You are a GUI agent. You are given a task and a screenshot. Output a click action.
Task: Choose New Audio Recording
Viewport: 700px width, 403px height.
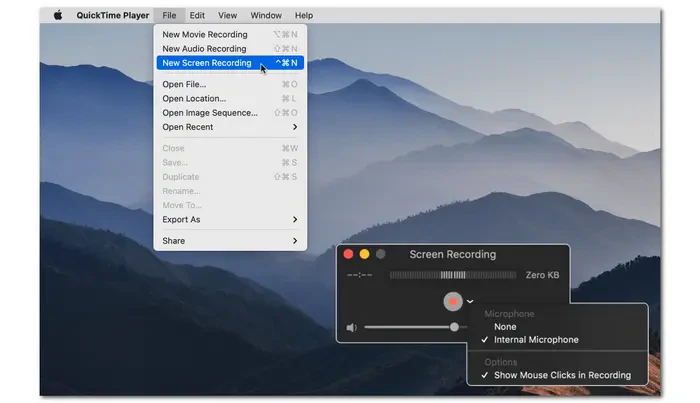click(x=230, y=49)
